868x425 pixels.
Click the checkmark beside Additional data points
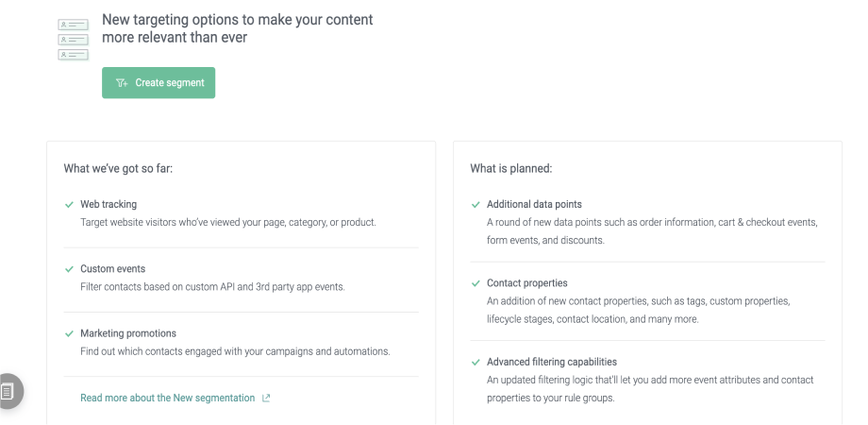pos(476,204)
